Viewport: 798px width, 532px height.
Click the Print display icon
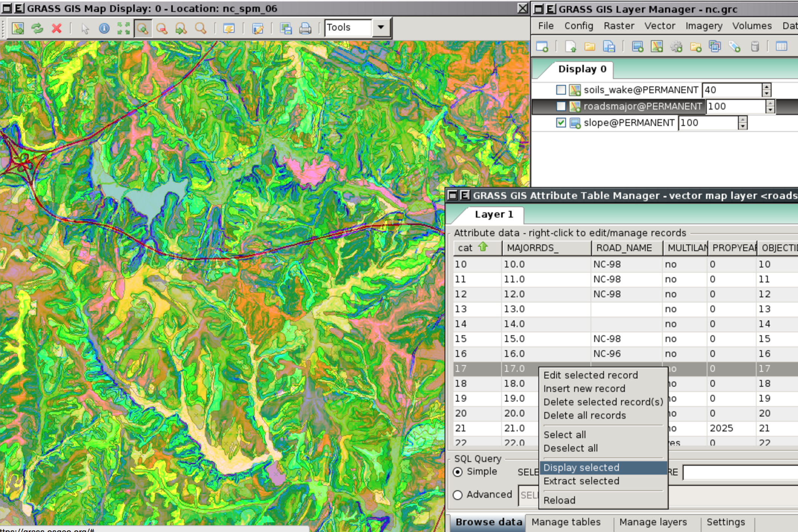[x=305, y=28]
